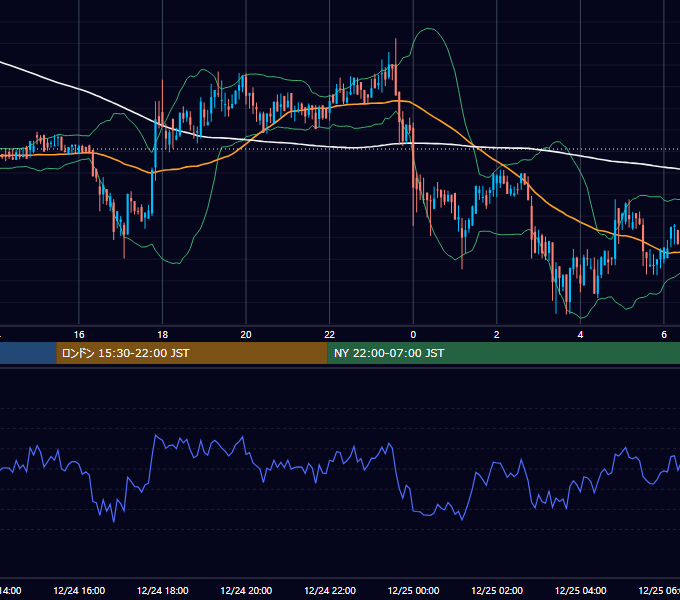Image resolution: width=680 pixels, height=600 pixels.
Task: Click the 4 hour axis label
Action: pyautogui.click(x=580, y=334)
